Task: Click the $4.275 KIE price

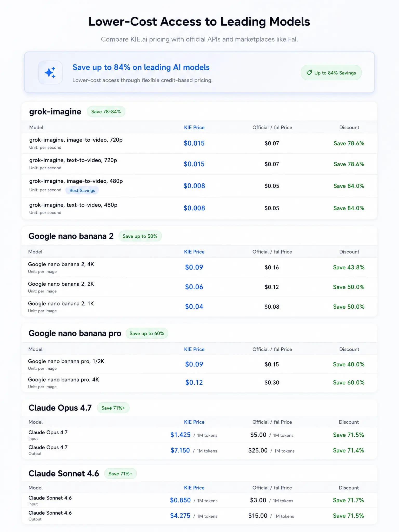Action: (180, 516)
